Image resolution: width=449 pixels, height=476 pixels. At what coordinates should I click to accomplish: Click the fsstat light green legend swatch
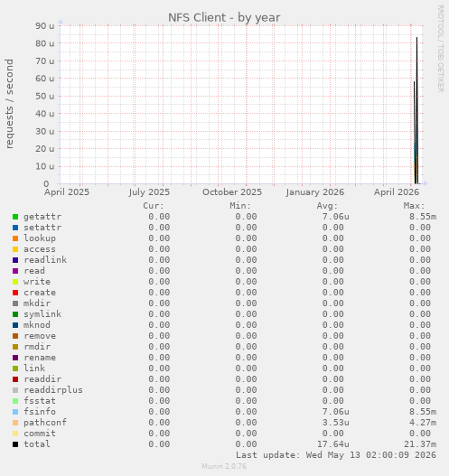[15, 401]
